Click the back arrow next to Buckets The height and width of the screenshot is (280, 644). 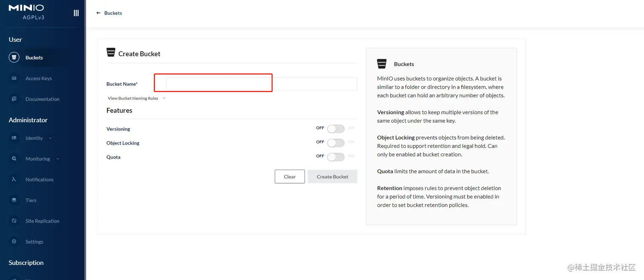coord(99,13)
